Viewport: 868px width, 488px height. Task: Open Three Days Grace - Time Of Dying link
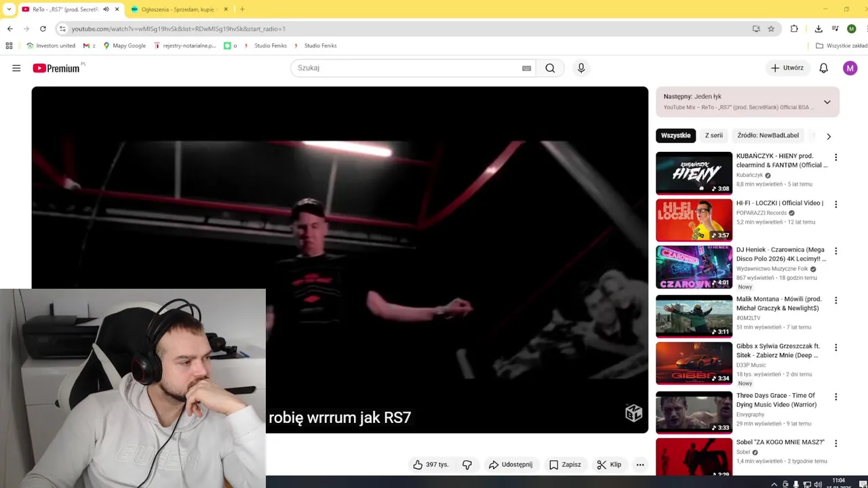[776, 400]
